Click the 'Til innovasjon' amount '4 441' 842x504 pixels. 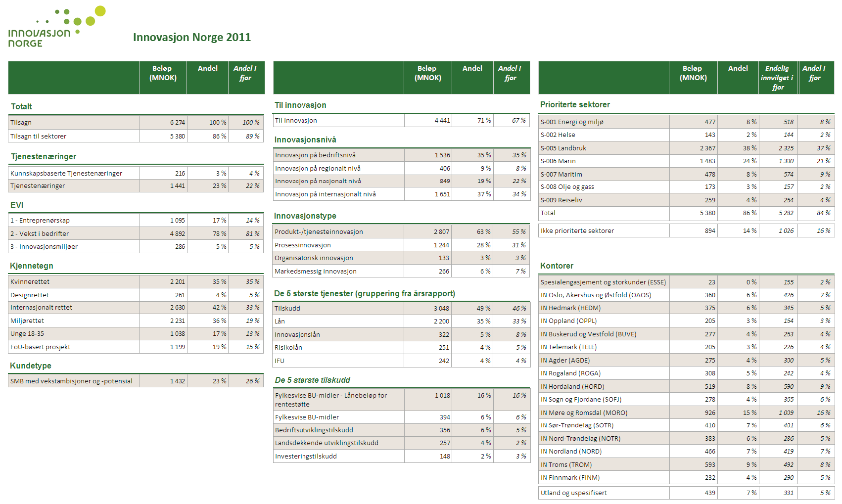tap(442, 120)
